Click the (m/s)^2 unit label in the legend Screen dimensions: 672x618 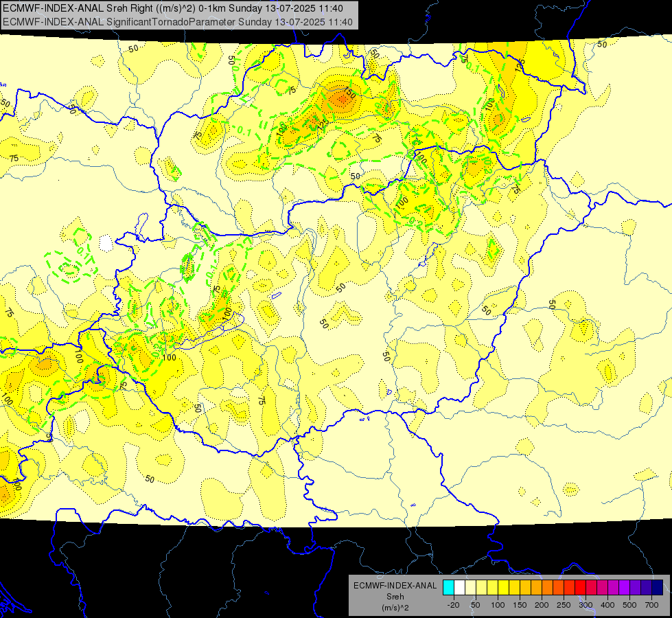395,608
